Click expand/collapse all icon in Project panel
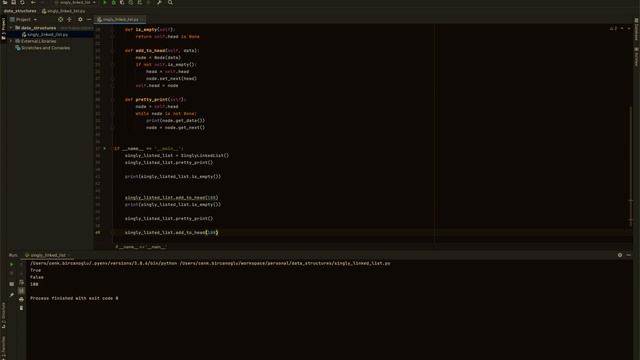This screenshot has height=360, width=640. pos(69,19)
